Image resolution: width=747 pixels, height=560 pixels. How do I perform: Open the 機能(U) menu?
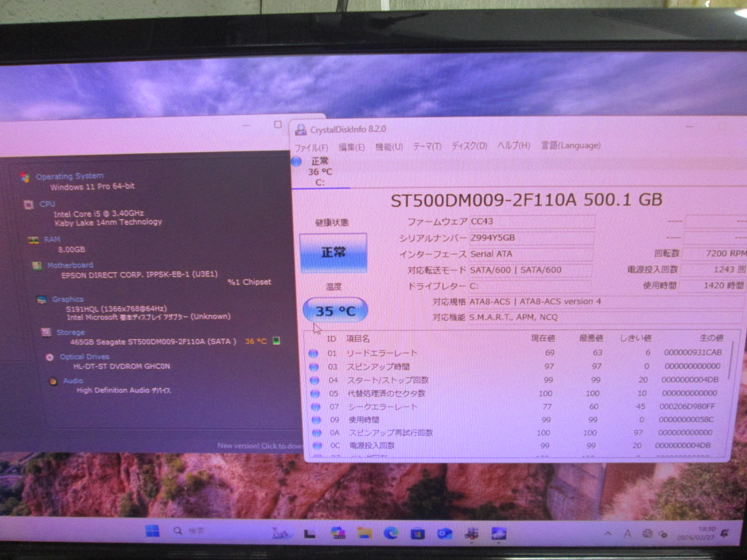389,147
